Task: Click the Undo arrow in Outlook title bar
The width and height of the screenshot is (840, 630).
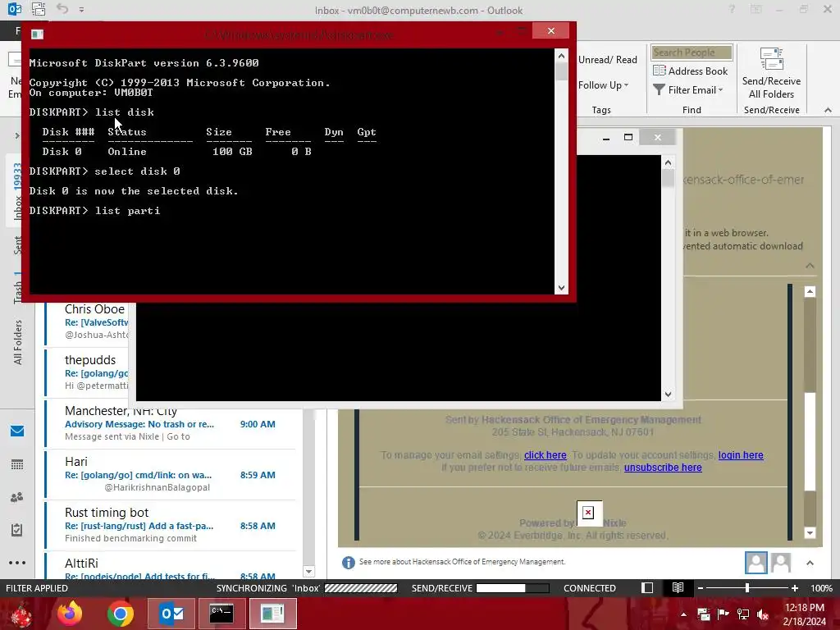Action: (62, 9)
